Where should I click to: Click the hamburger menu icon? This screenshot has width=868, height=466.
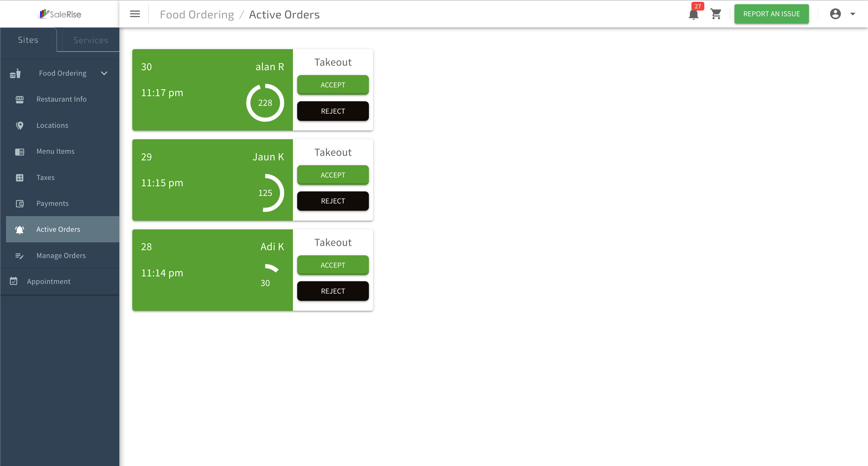point(135,14)
